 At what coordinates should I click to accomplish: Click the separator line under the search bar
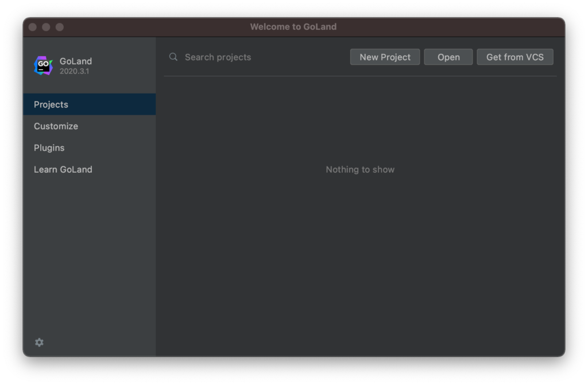(360, 76)
